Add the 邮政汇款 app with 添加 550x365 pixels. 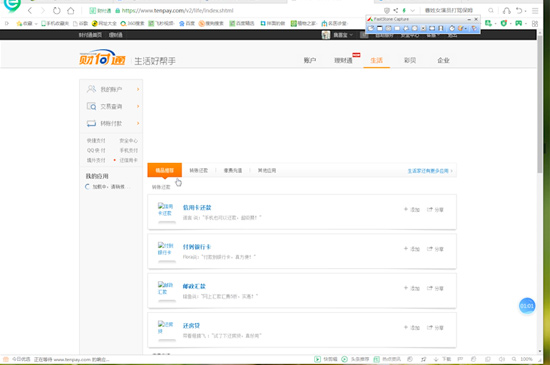click(412, 288)
